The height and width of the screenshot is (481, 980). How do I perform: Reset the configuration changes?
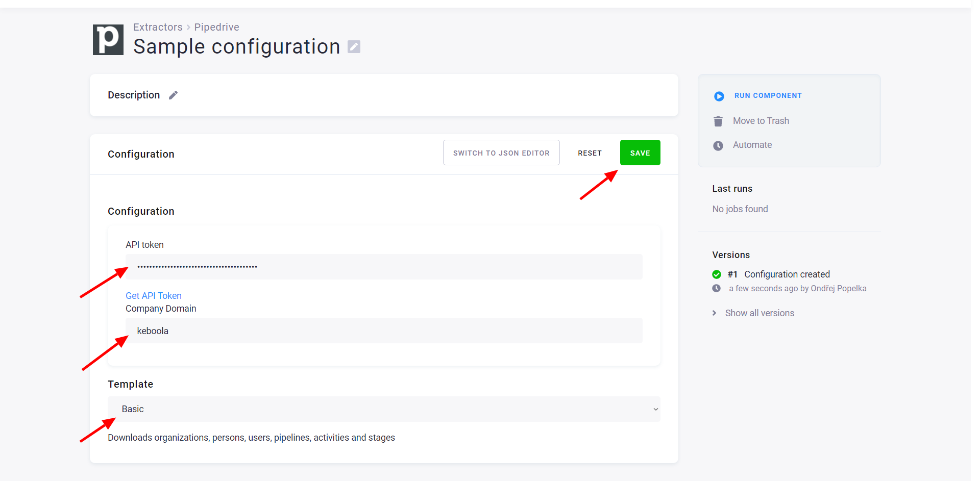(x=590, y=153)
